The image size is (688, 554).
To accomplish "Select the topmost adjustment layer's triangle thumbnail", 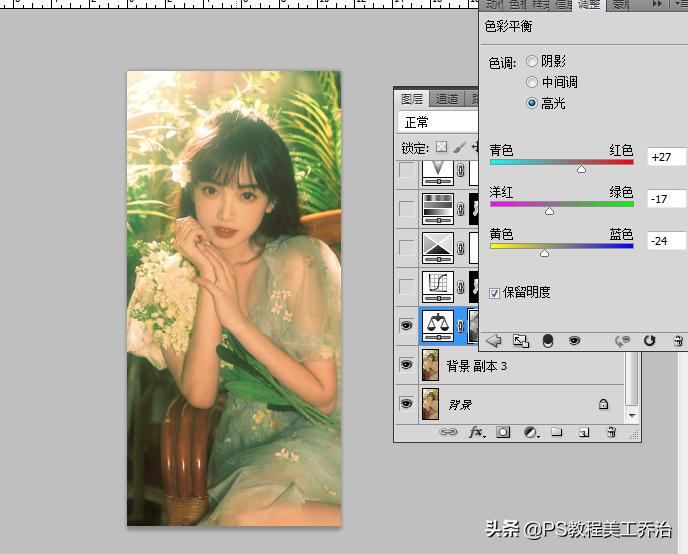I will click(x=437, y=172).
